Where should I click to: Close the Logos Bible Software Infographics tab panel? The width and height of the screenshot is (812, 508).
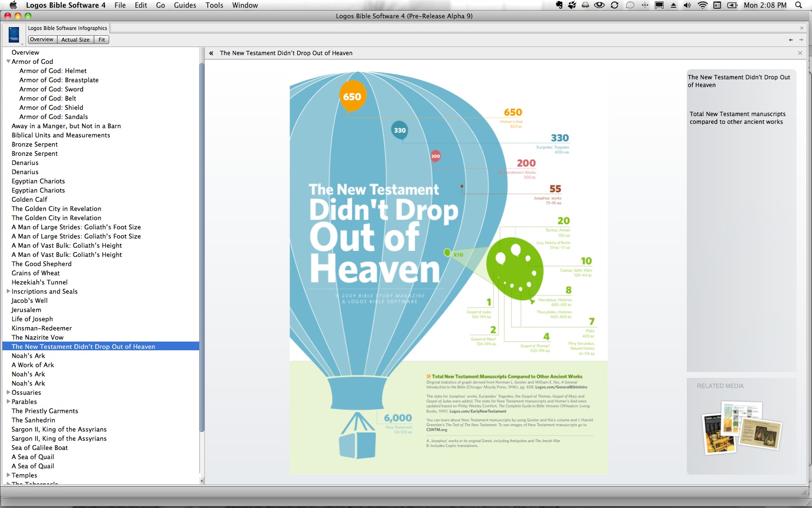pos(802,28)
